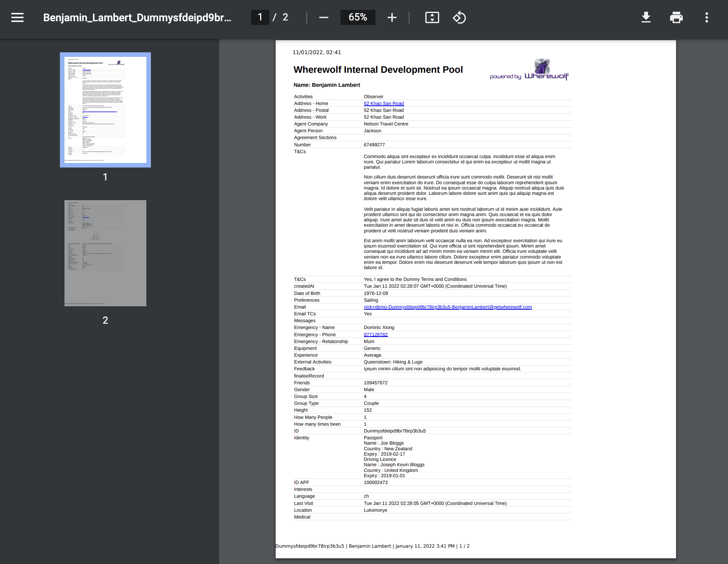Zoom in using the plus icon

pos(392,17)
